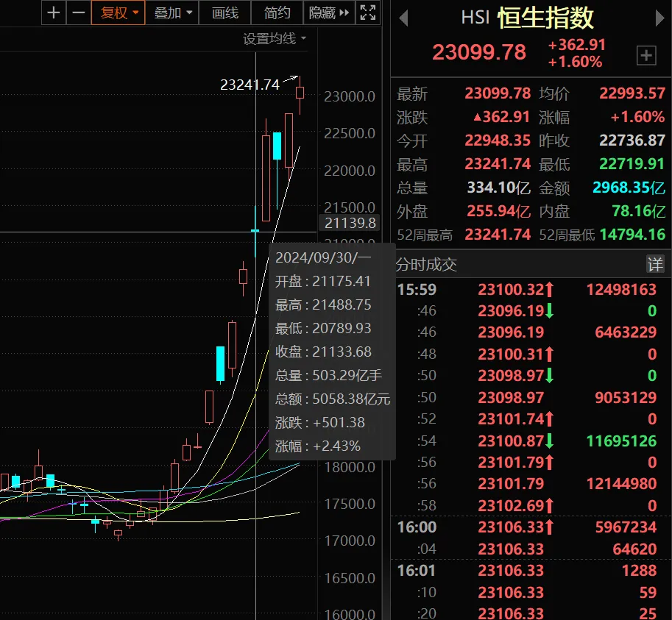
Task: Click the tall cyan candlestick near 22500
Action: click(x=277, y=146)
